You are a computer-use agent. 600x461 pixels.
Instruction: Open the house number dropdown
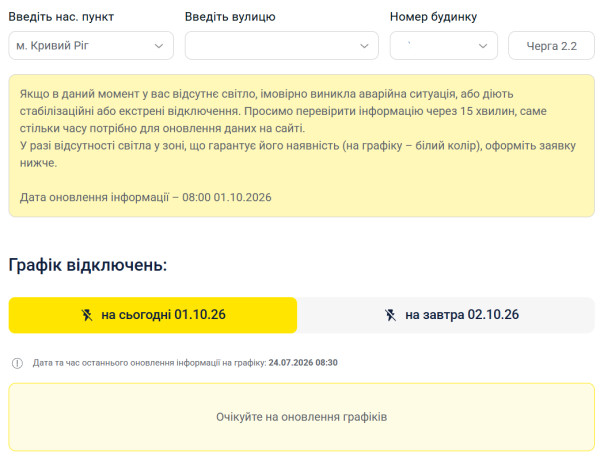pos(443,46)
